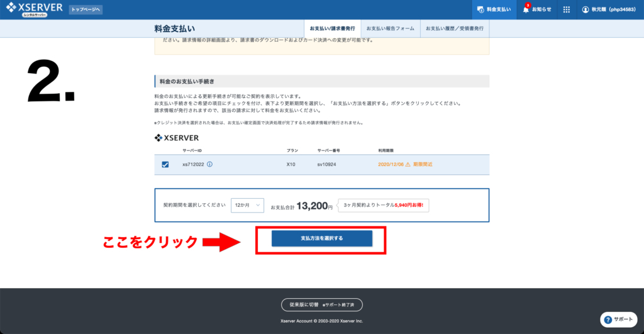Toggle the checkbox for server xs712022

(165, 164)
